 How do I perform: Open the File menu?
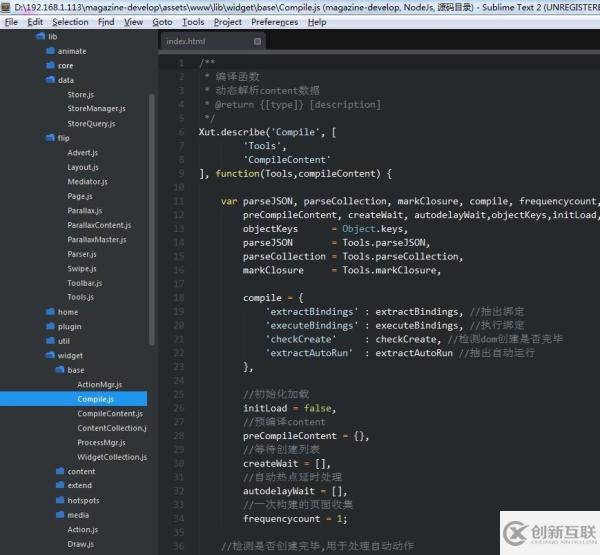point(11,22)
